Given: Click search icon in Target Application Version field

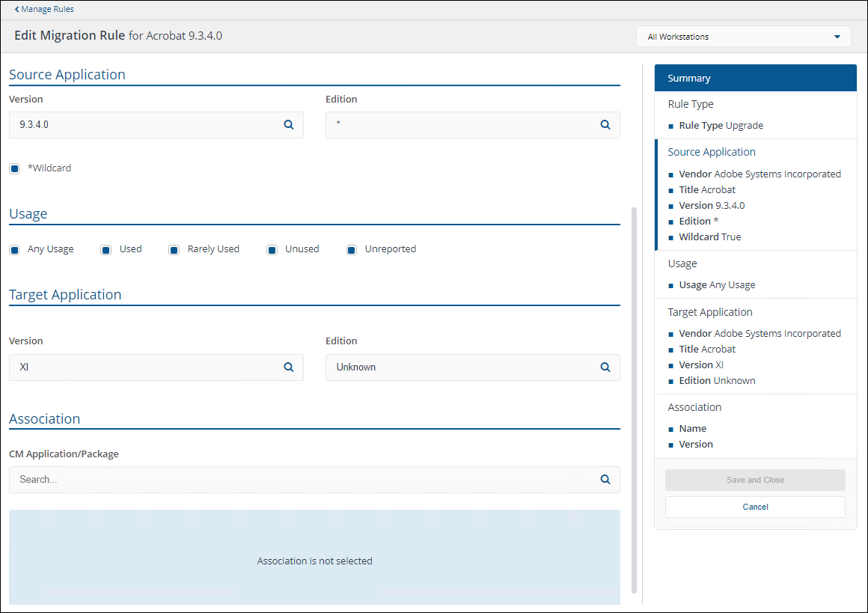Looking at the screenshot, I should (289, 368).
